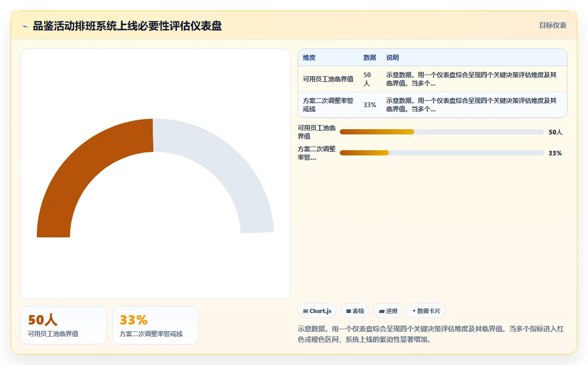Viewport: 588px width, 365px height.
Task: Click the 可用员工池临界值 caption under 50人
Action: [53, 334]
